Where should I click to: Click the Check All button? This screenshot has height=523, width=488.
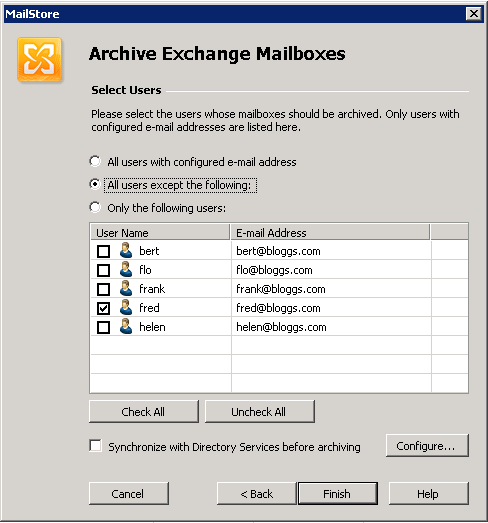click(x=144, y=412)
